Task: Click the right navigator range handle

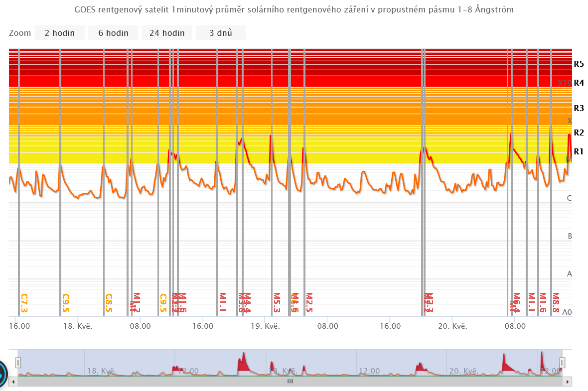Action: (x=563, y=362)
